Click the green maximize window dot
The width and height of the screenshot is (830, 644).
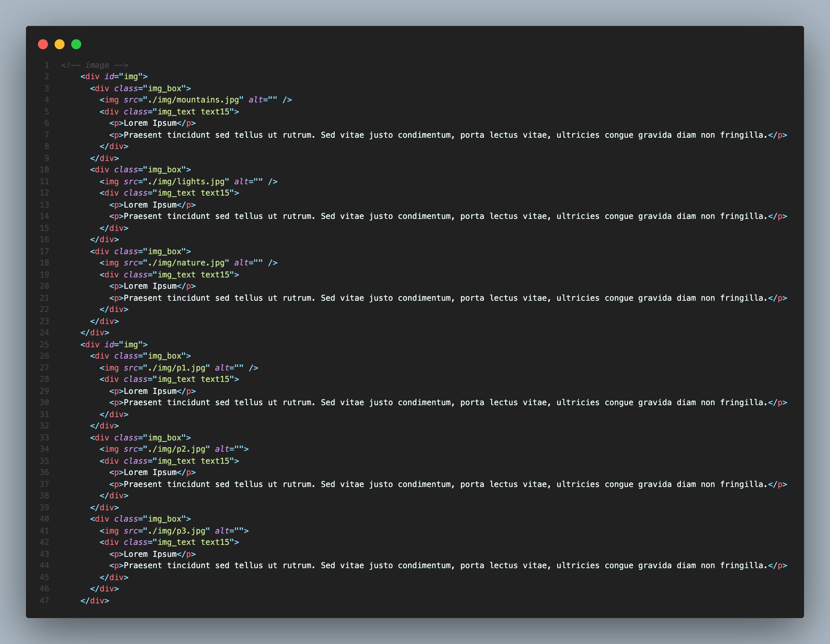tap(77, 45)
